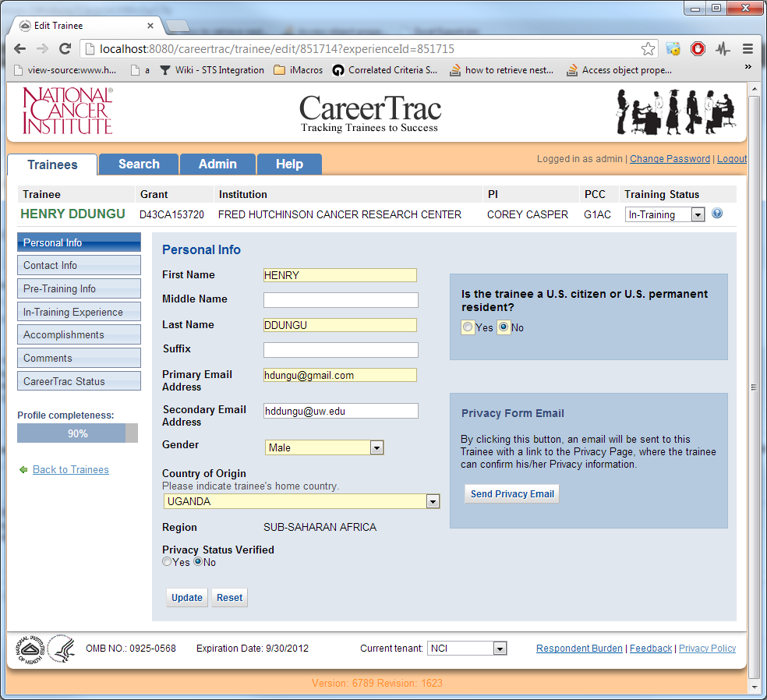Viewport: 767px width, 700px height.
Task: Click the Last Name field
Action: click(341, 325)
